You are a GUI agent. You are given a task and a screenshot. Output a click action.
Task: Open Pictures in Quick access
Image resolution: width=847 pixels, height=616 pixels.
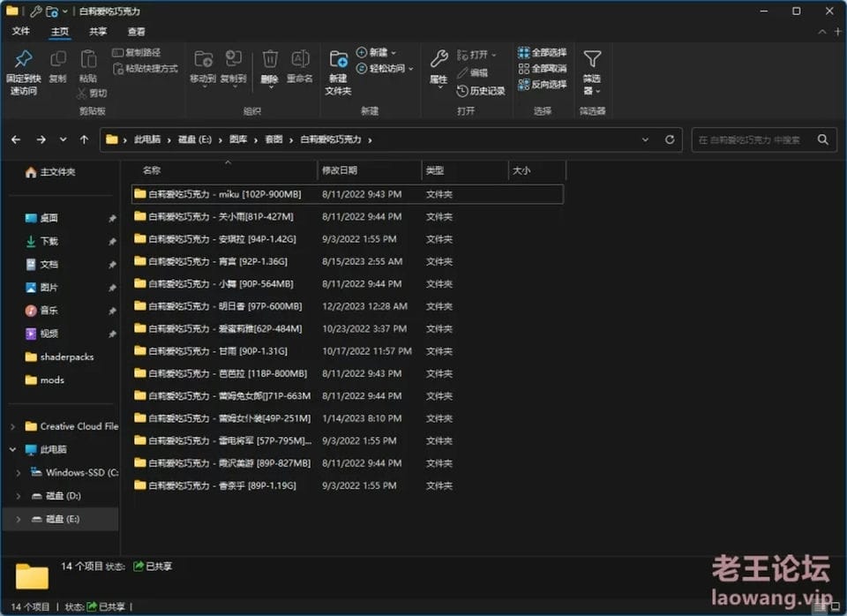coord(41,288)
